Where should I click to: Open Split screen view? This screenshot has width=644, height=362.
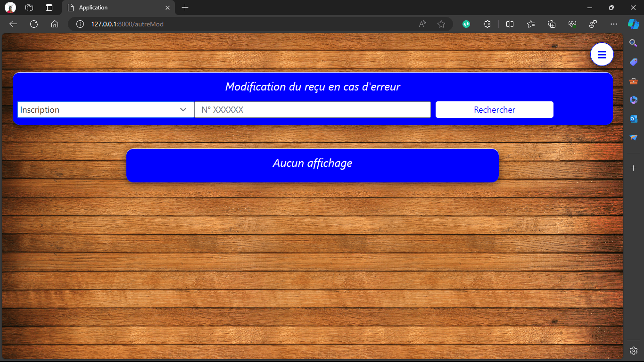[x=510, y=24]
